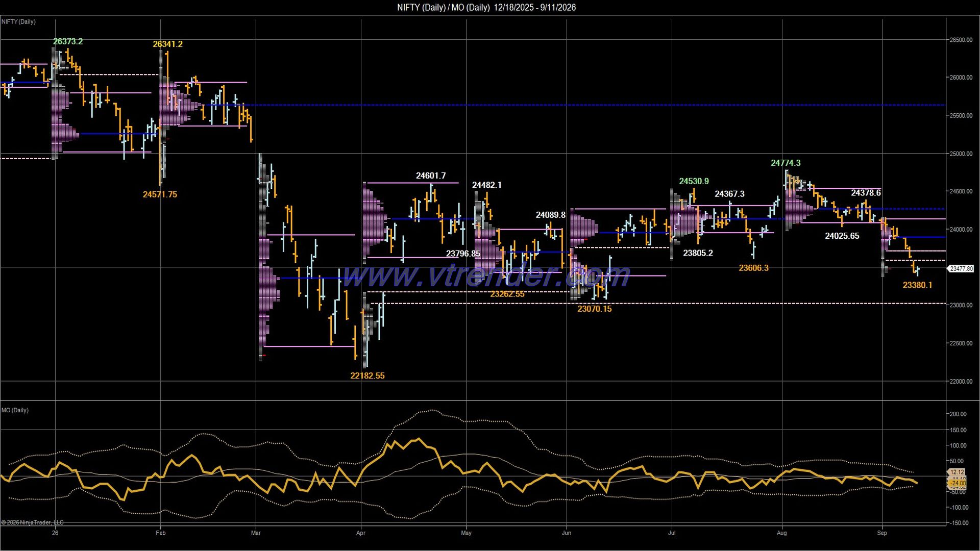Click the 24089.8 price label
Viewport: 980px width, 551px height.
click(550, 215)
